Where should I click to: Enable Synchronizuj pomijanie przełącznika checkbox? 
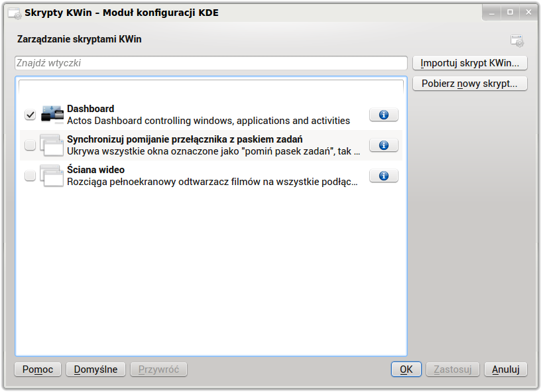[30, 145]
